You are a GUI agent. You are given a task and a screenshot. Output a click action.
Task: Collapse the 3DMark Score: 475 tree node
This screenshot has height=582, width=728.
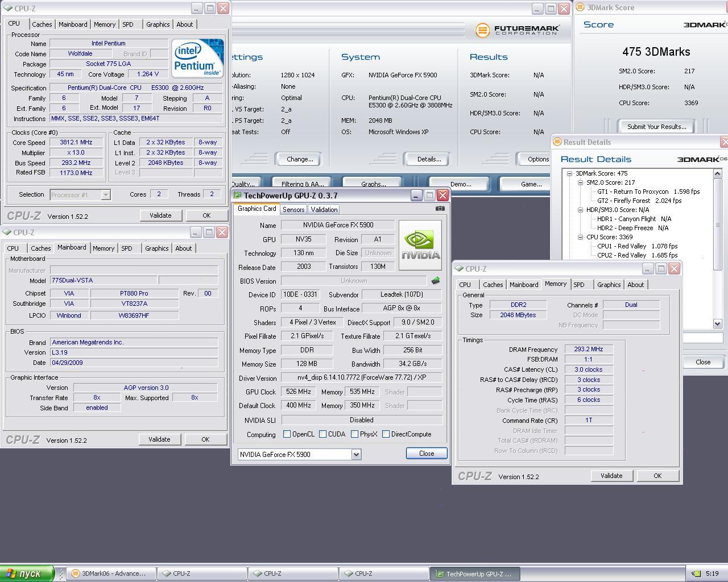[569, 173]
